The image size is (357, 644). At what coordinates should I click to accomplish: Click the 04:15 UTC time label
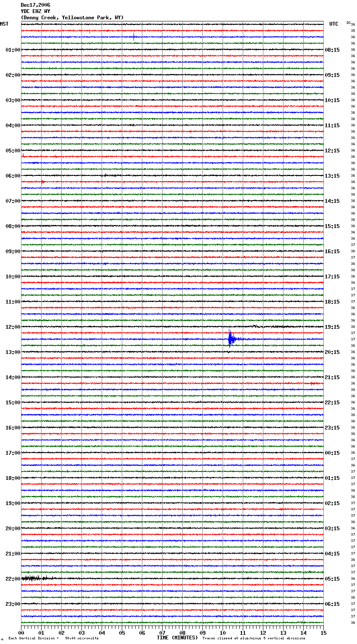(332, 554)
